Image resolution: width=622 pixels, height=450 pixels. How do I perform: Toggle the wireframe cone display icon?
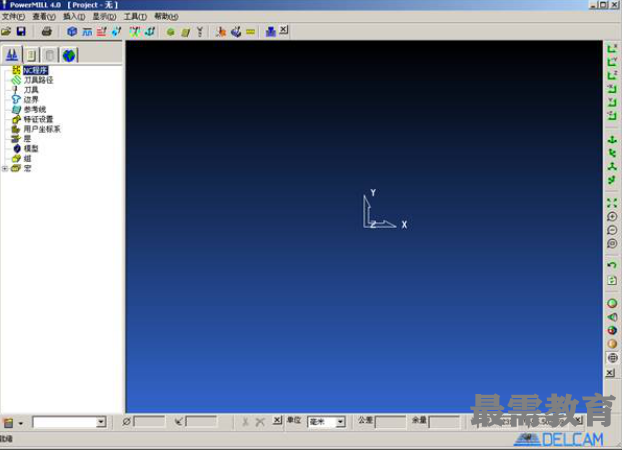612,317
